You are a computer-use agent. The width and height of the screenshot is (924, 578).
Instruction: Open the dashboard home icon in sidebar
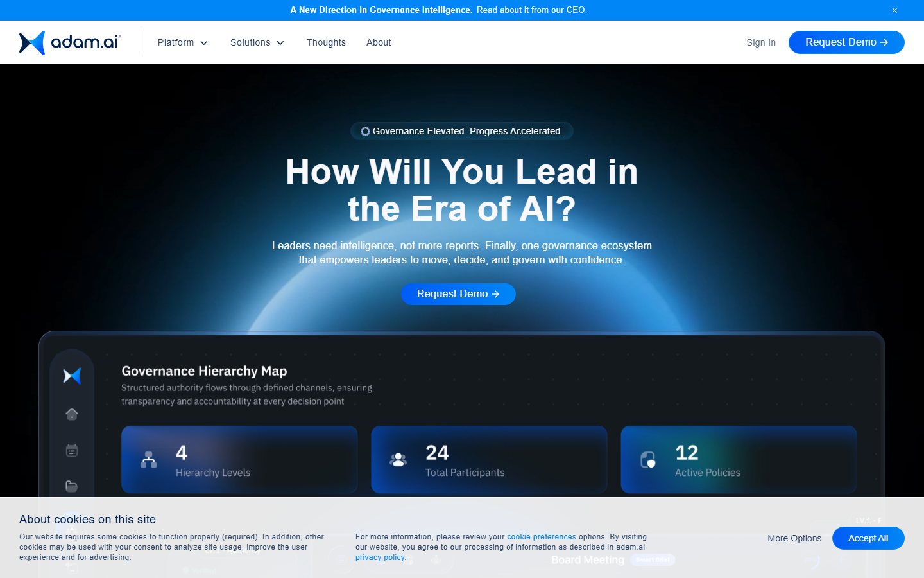(72, 414)
